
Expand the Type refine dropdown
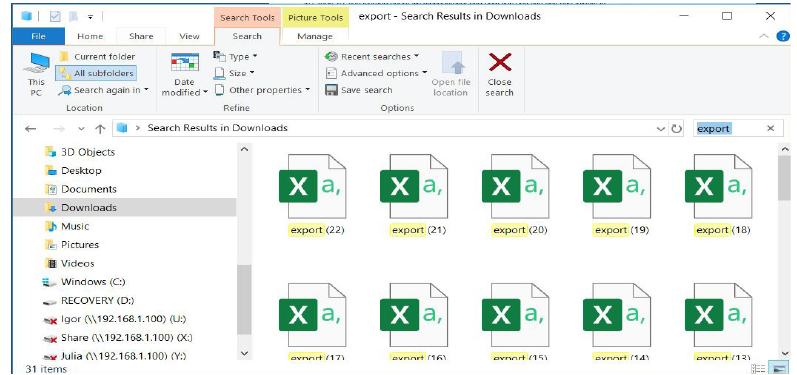(x=236, y=56)
